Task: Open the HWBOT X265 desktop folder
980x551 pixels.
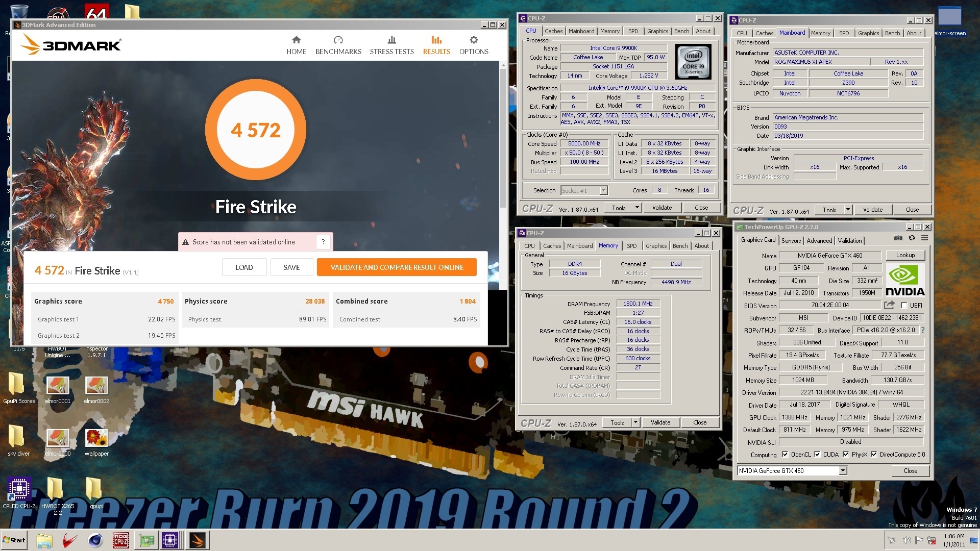Action: click(x=57, y=496)
